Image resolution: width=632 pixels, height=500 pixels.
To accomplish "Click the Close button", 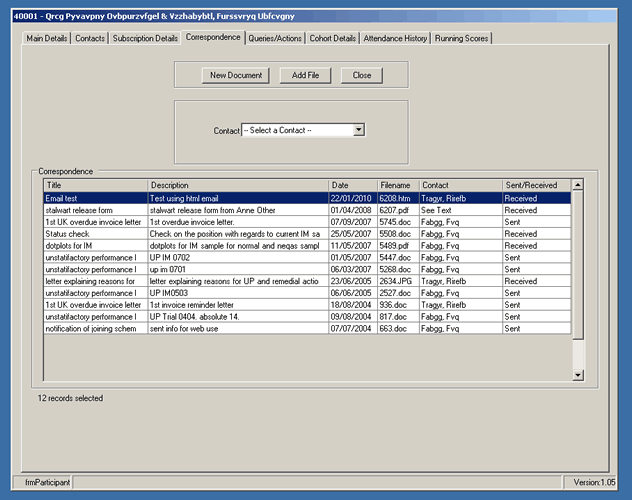I will click(x=362, y=75).
